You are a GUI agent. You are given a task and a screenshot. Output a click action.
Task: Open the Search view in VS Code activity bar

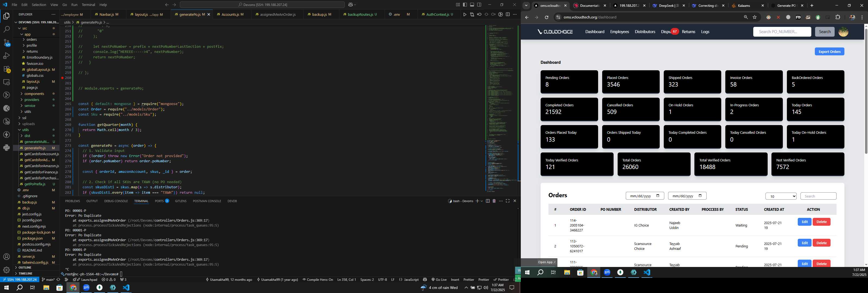click(7, 29)
